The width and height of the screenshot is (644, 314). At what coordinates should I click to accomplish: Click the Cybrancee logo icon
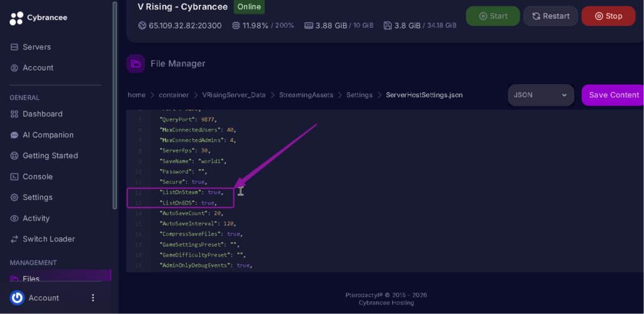(x=16, y=18)
